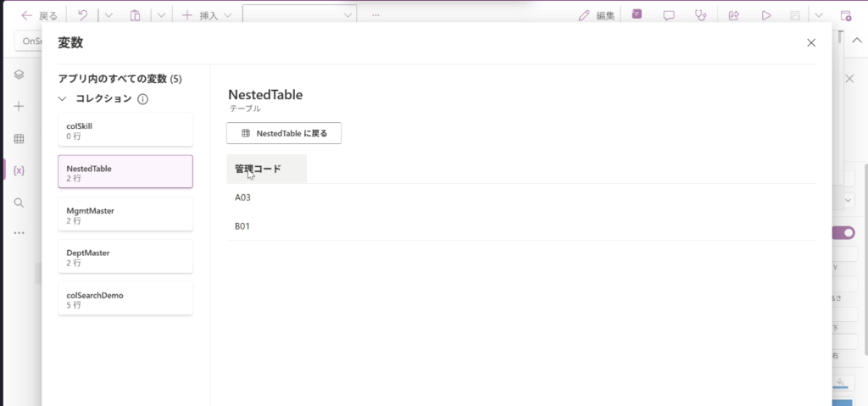Select the Variables {x} sidebar icon
This screenshot has width=868, height=406.
click(x=19, y=170)
